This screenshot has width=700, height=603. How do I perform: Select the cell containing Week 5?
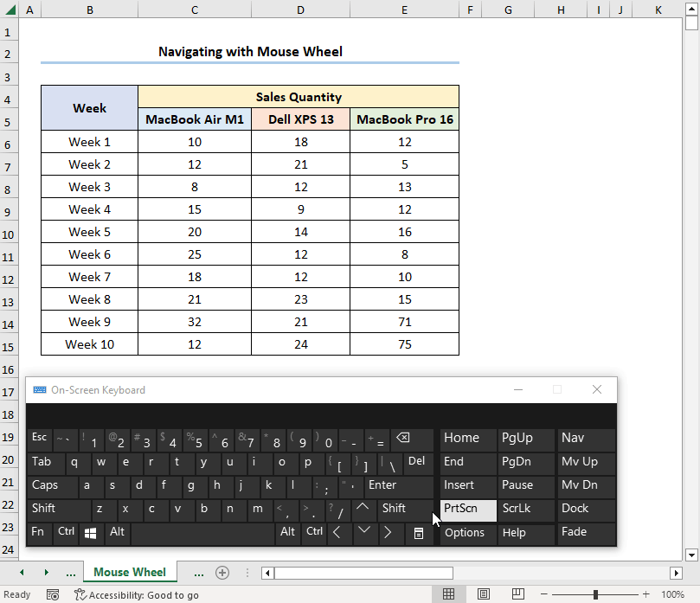(89, 232)
